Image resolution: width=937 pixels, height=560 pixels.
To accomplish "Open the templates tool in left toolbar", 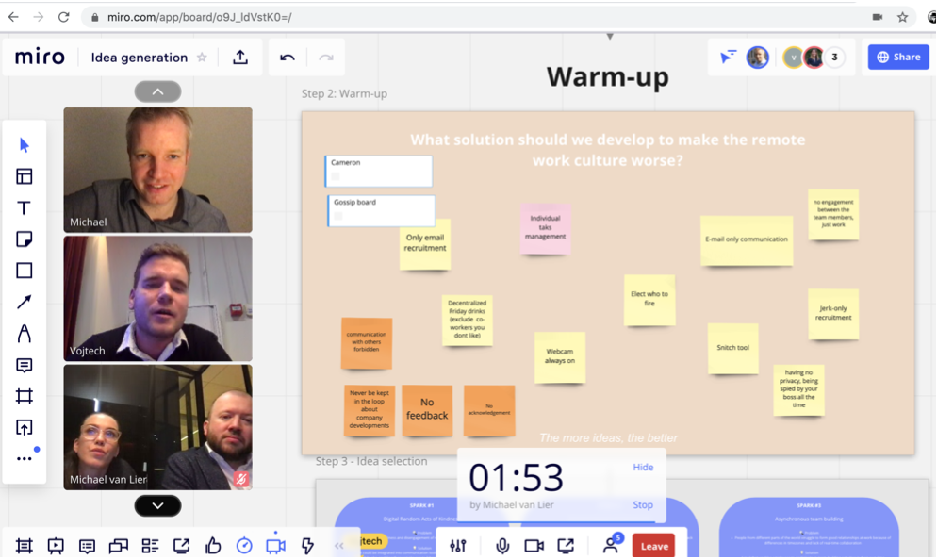I will [x=24, y=176].
